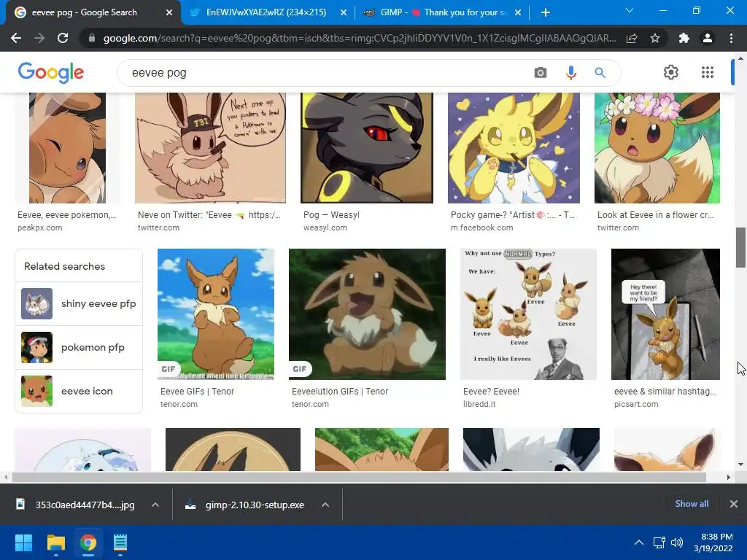Open the tab search chevron

630,10
